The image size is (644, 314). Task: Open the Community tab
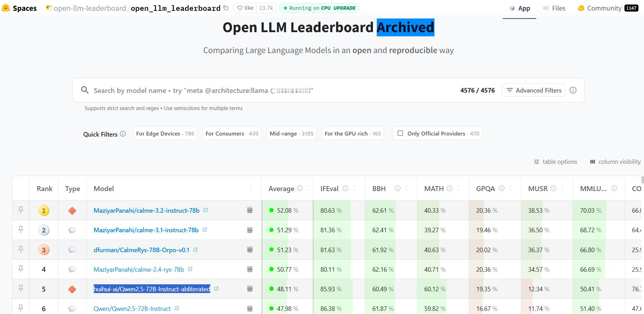(608, 8)
